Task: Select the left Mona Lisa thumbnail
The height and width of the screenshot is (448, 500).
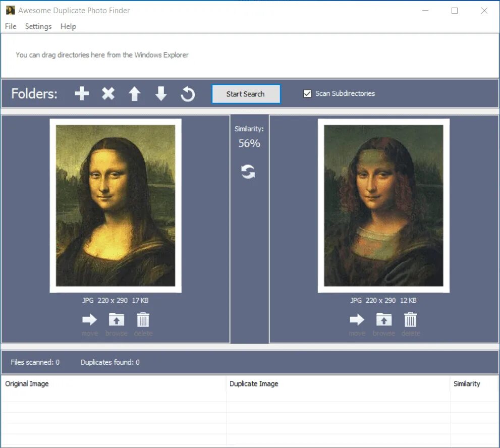Action: [x=116, y=206]
